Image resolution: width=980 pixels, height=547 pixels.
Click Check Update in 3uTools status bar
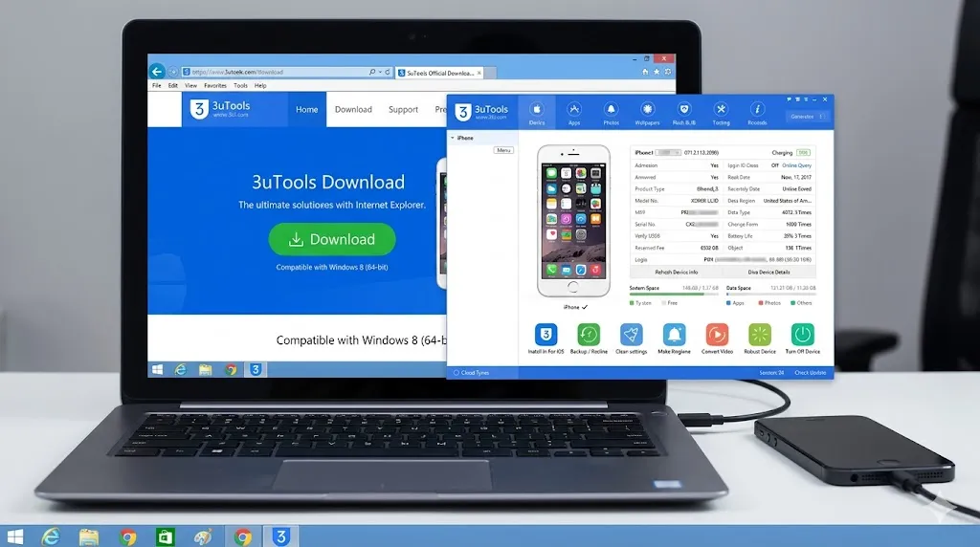click(810, 373)
